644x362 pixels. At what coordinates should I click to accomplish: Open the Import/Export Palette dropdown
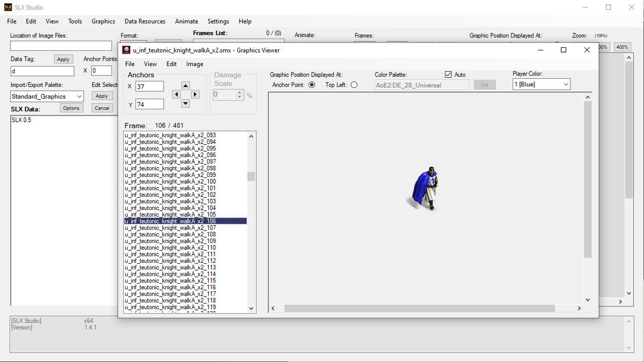pos(47,97)
